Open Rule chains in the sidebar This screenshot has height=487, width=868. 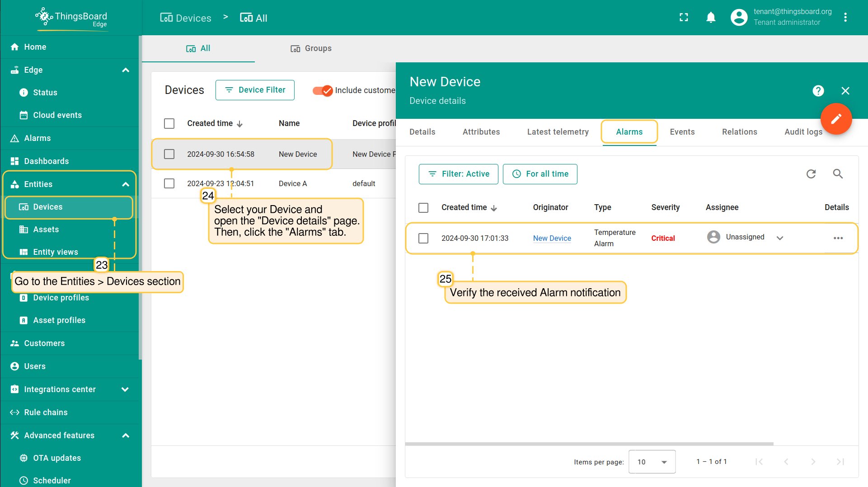46,412
